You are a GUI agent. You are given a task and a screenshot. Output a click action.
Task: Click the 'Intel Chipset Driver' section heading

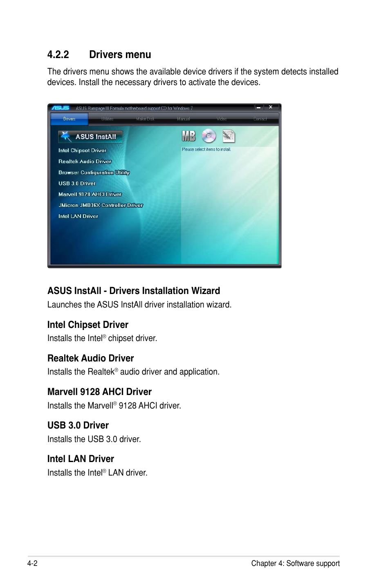click(x=88, y=325)
